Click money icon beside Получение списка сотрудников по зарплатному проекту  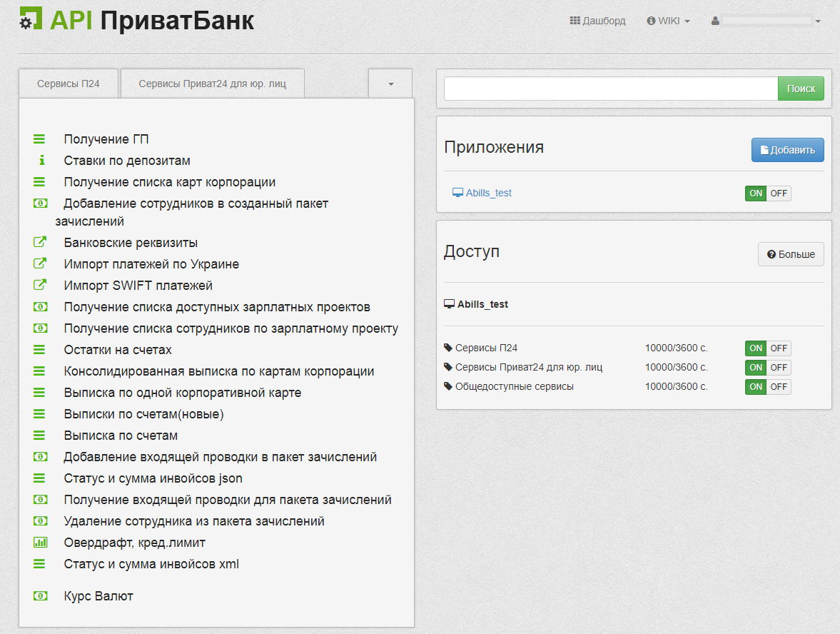(x=40, y=328)
